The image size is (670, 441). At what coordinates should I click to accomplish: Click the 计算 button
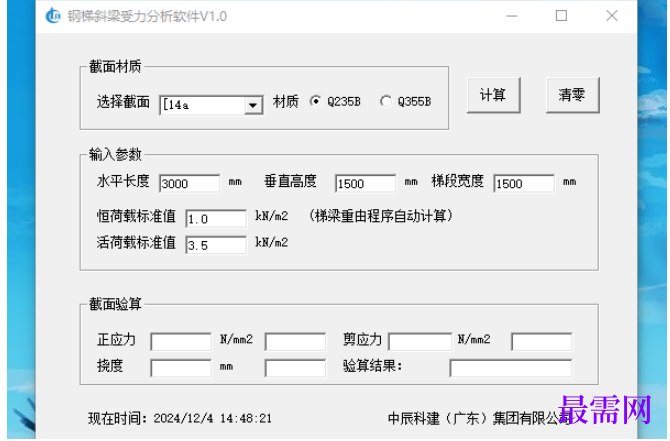point(494,95)
